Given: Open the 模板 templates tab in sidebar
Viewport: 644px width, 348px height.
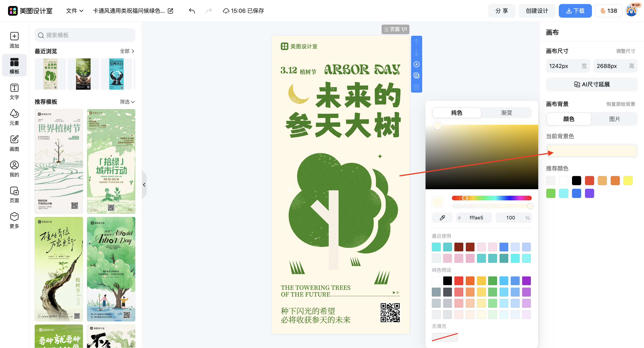Looking at the screenshot, I should tap(14, 65).
